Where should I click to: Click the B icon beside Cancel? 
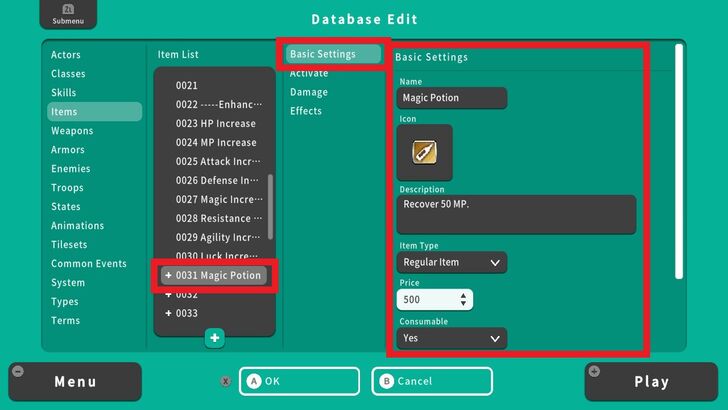(386, 381)
